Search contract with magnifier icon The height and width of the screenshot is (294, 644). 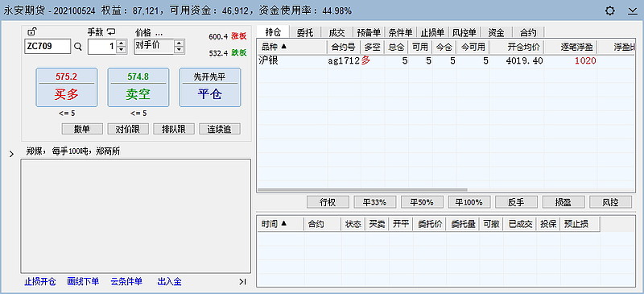pyautogui.click(x=78, y=47)
